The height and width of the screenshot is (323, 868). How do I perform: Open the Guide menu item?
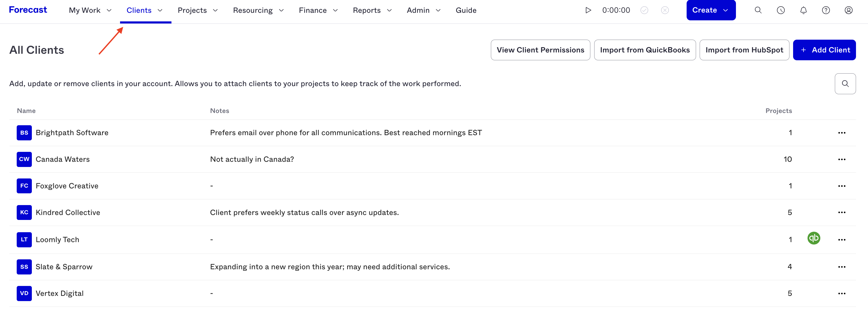pyautogui.click(x=466, y=10)
